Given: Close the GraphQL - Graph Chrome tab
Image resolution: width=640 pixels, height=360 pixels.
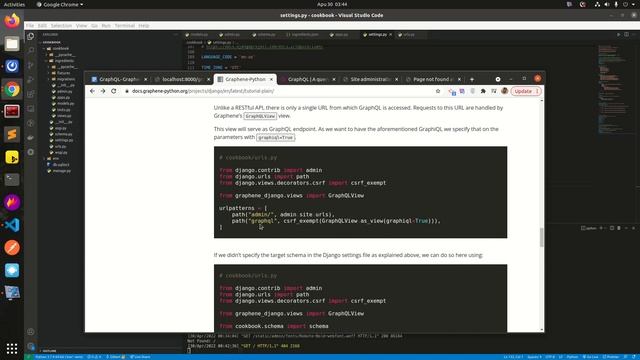Looking at the screenshot, I should (x=146, y=79).
